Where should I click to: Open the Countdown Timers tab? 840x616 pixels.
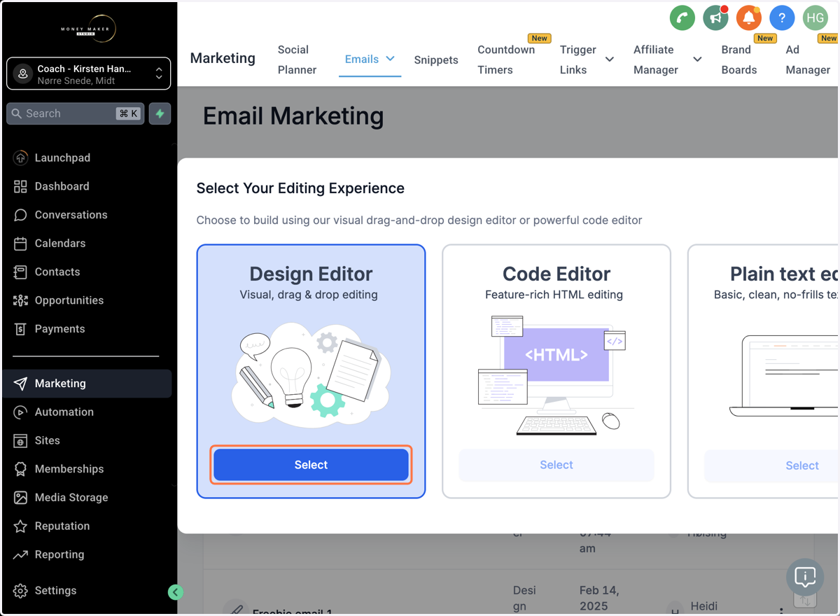pyautogui.click(x=506, y=59)
